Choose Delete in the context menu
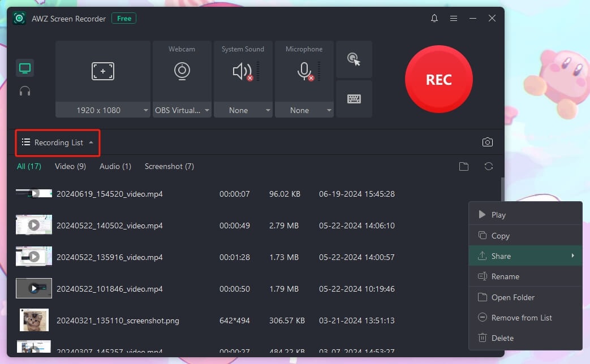The image size is (590, 364). [526, 338]
